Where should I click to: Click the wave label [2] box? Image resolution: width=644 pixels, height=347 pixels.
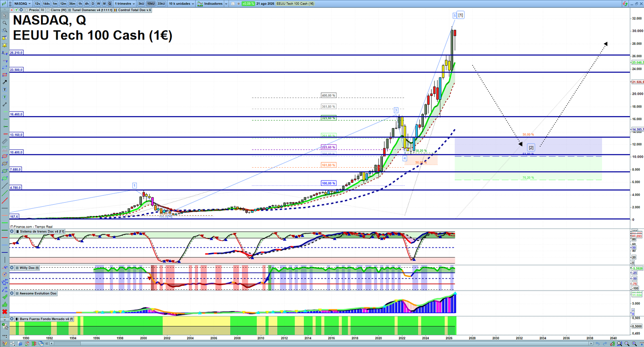tap(531, 148)
